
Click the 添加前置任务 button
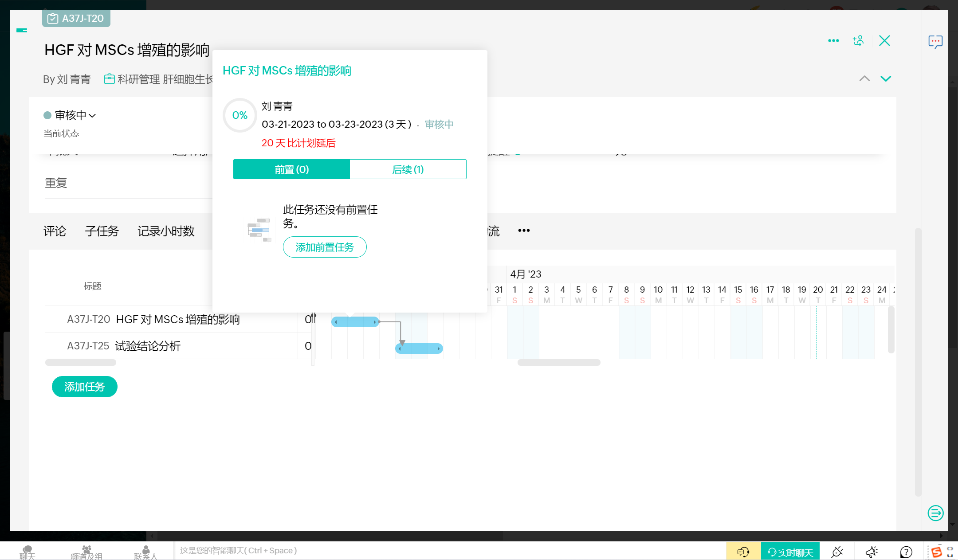[325, 247]
